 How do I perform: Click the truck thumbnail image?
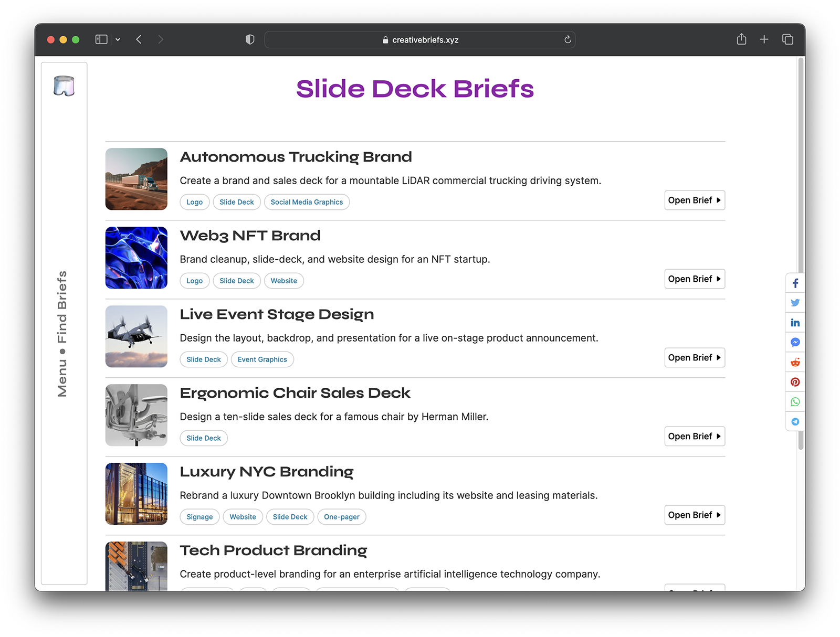tap(136, 179)
